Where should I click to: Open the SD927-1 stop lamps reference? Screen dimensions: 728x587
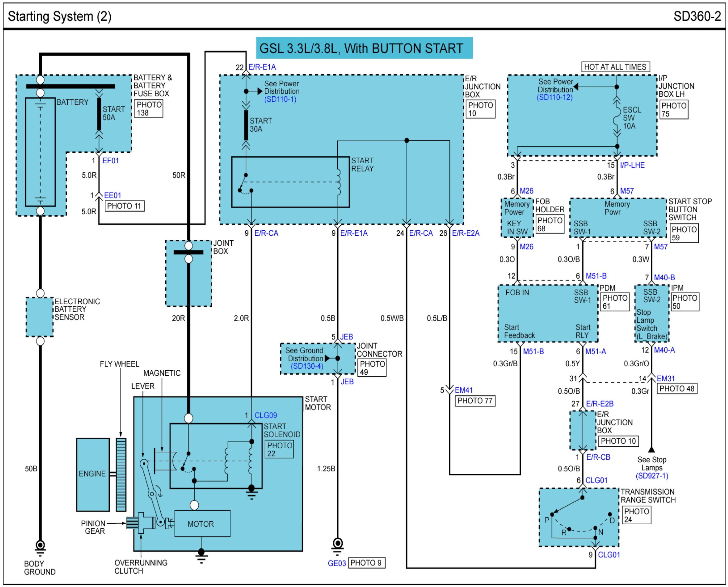point(652,476)
